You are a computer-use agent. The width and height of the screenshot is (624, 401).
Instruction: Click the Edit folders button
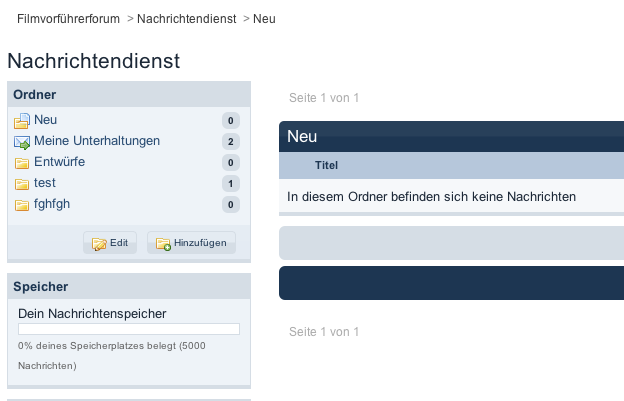tap(110, 243)
